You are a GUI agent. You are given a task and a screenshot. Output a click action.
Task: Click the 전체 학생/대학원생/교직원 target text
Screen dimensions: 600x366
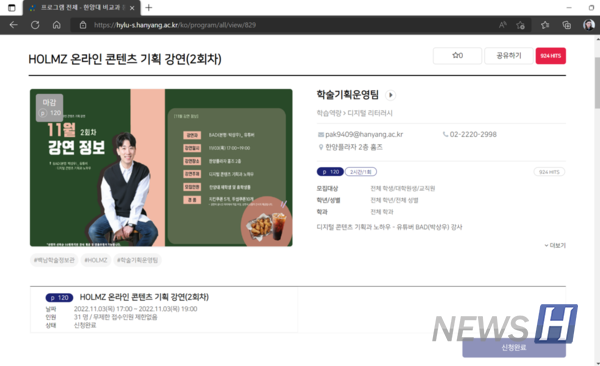(403, 188)
